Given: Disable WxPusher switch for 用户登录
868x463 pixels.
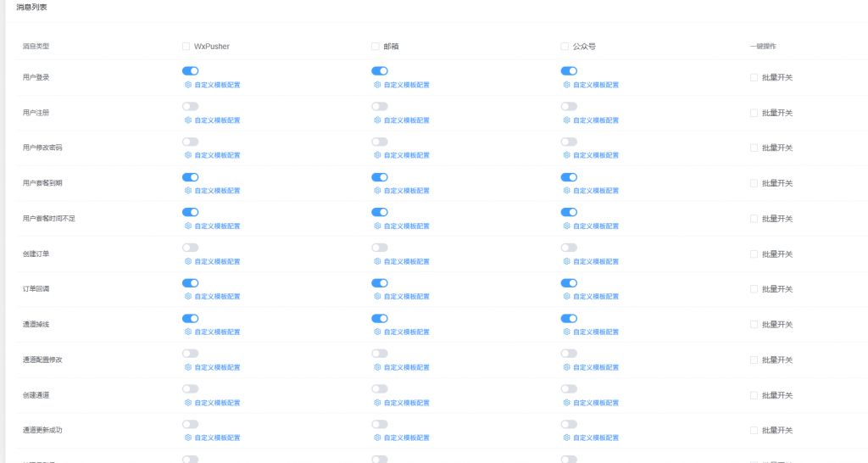Looking at the screenshot, I should [x=190, y=71].
